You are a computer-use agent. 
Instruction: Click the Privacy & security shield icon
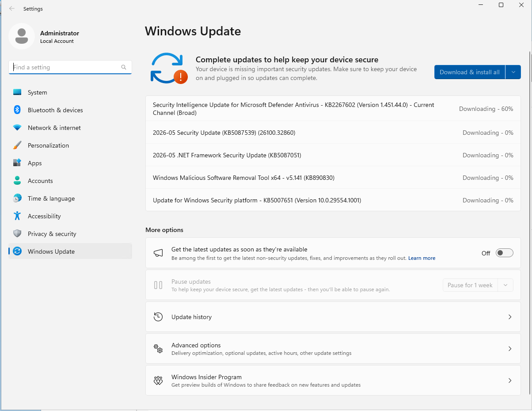click(x=17, y=234)
